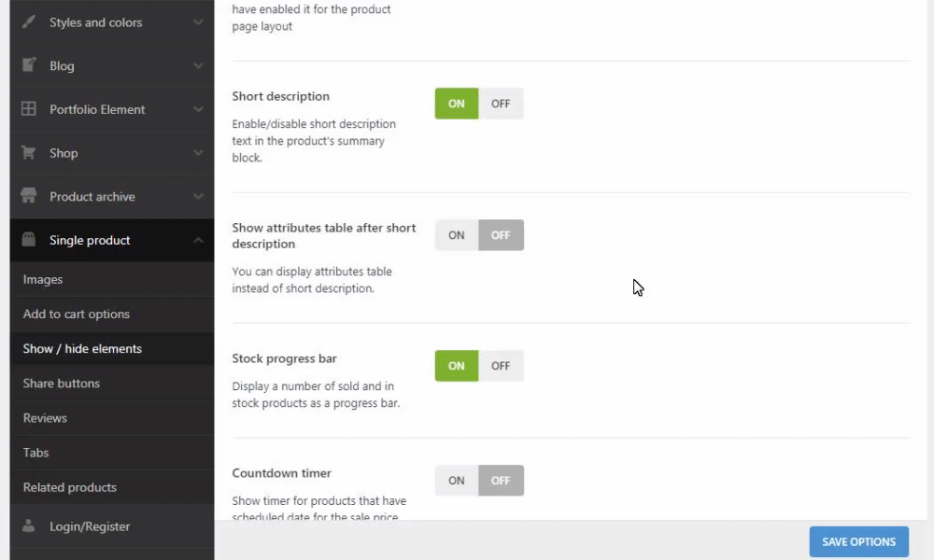Open the Images submenu item
Viewport: 934px width, 560px height.
point(43,280)
